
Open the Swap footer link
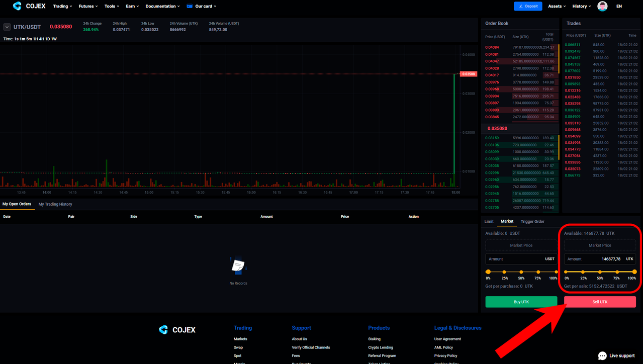[238, 347]
